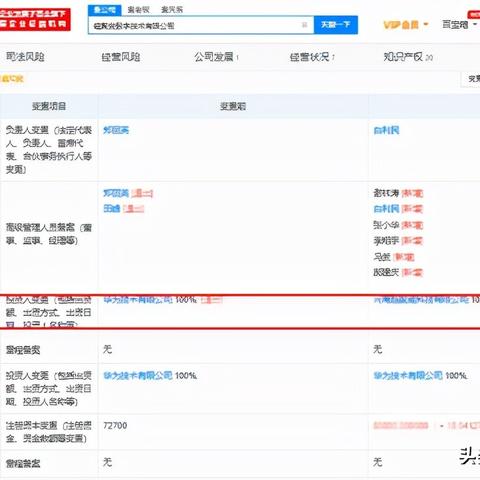
Task: Open 华为技术有限公司 under 变更前 below the red box
Action: [138, 376]
